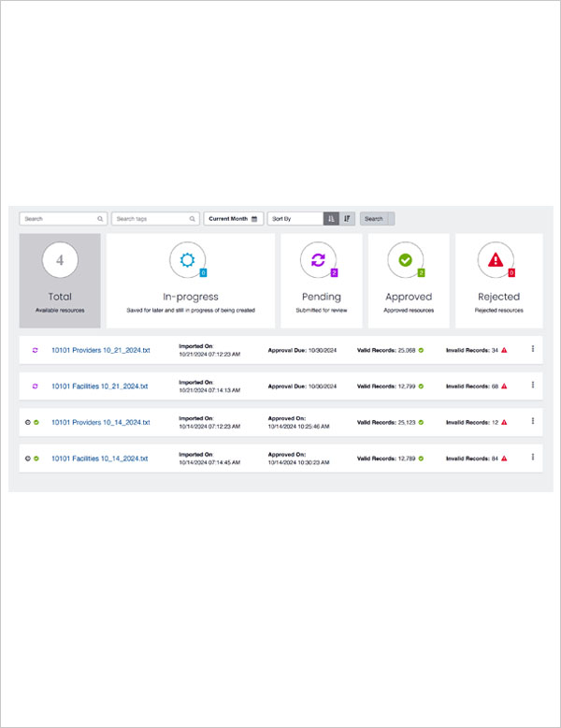This screenshot has width=561, height=728.
Task: Open the Sort By dropdown
Action: 295,219
